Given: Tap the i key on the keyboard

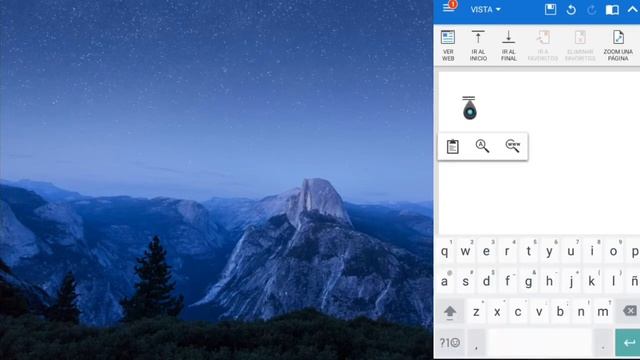Looking at the screenshot, I should click(592, 251).
